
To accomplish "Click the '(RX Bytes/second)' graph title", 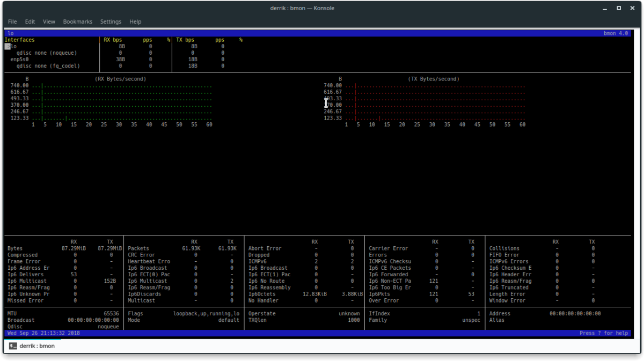I will click(120, 79).
